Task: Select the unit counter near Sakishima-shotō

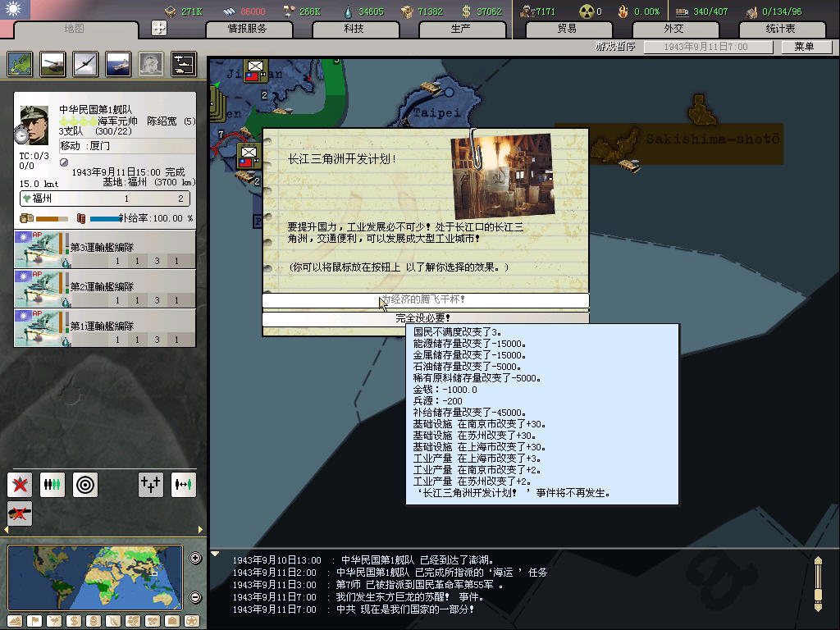Action: pos(629,165)
